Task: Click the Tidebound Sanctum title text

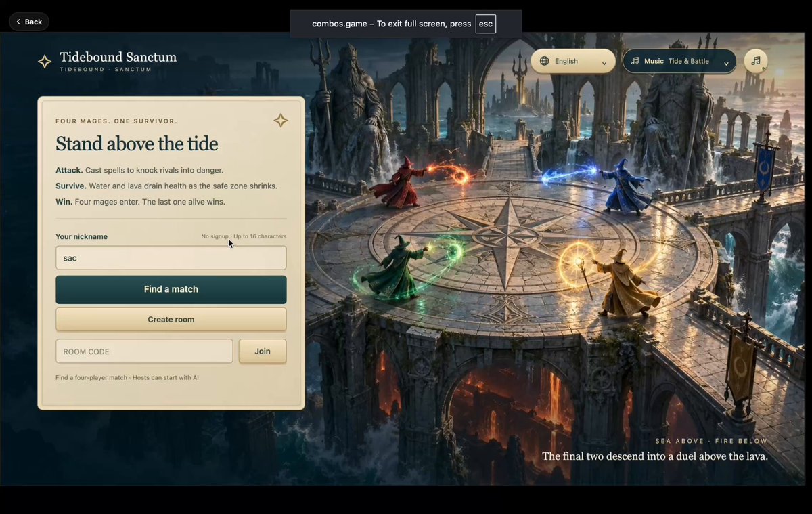Action: (x=118, y=58)
